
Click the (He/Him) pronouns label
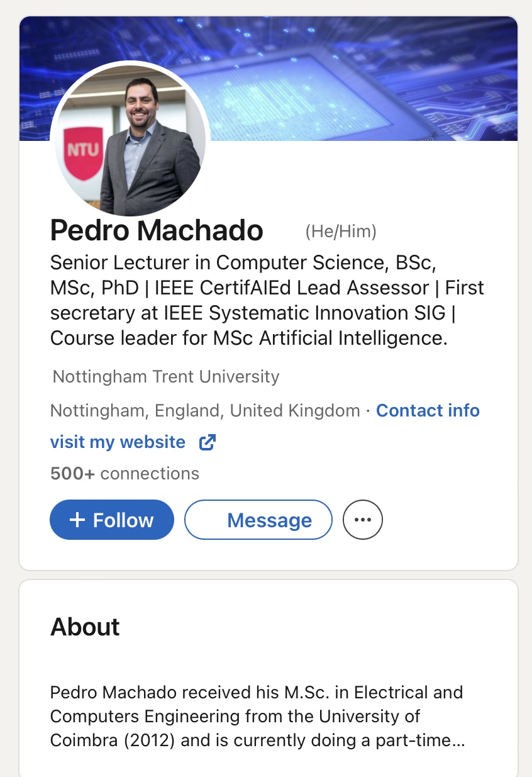pyautogui.click(x=341, y=232)
